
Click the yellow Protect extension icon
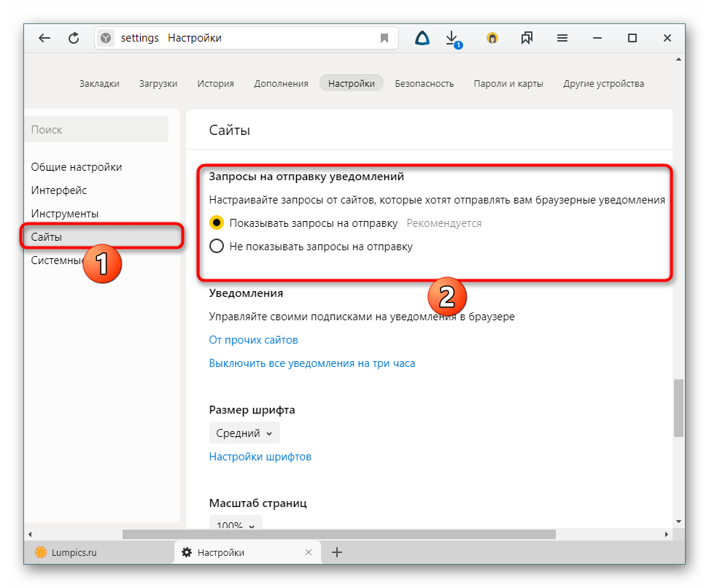(x=492, y=39)
